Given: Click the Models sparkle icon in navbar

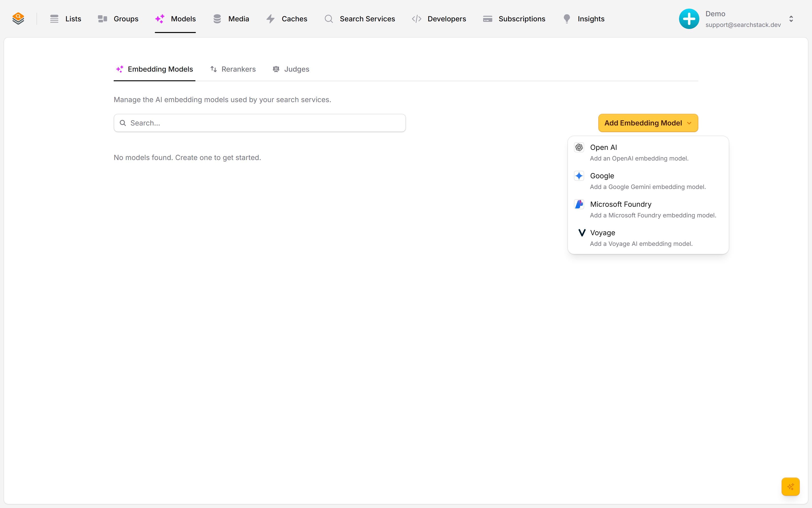Looking at the screenshot, I should [x=160, y=19].
